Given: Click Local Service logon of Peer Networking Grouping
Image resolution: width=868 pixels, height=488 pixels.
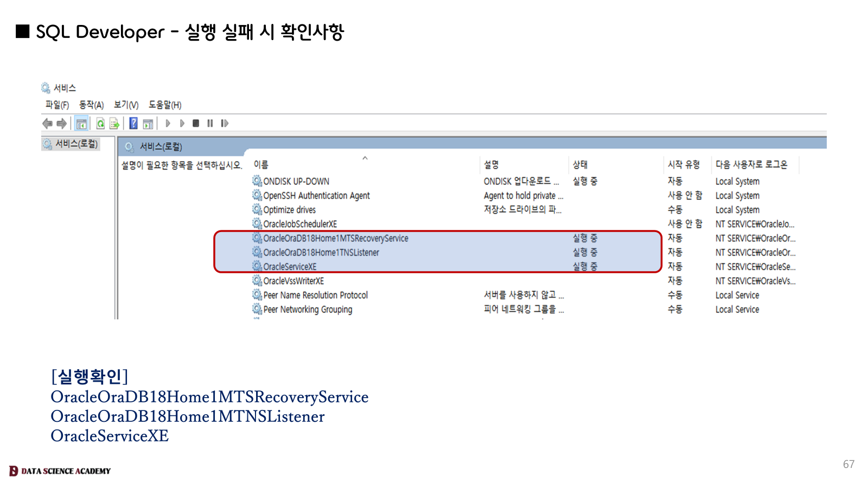Looking at the screenshot, I should coord(737,309).
